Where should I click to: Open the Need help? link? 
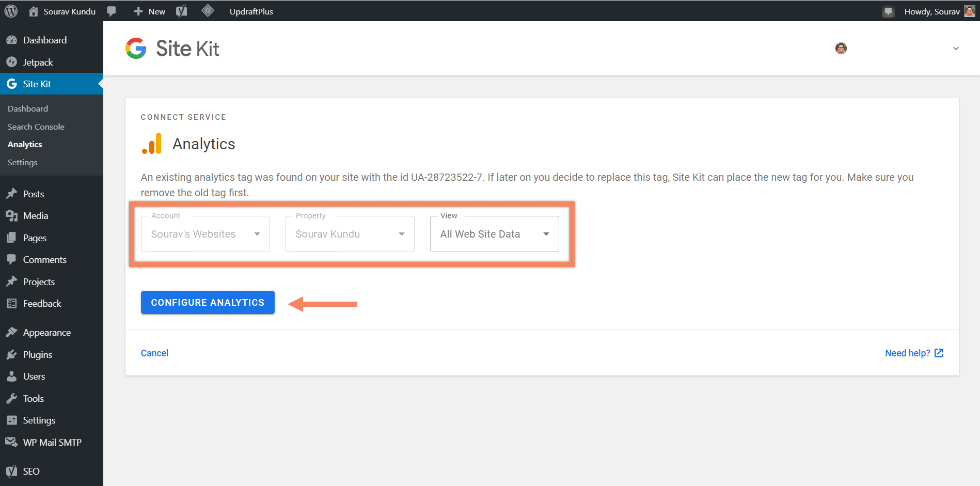pyautogui.click(x=914, y=353)
